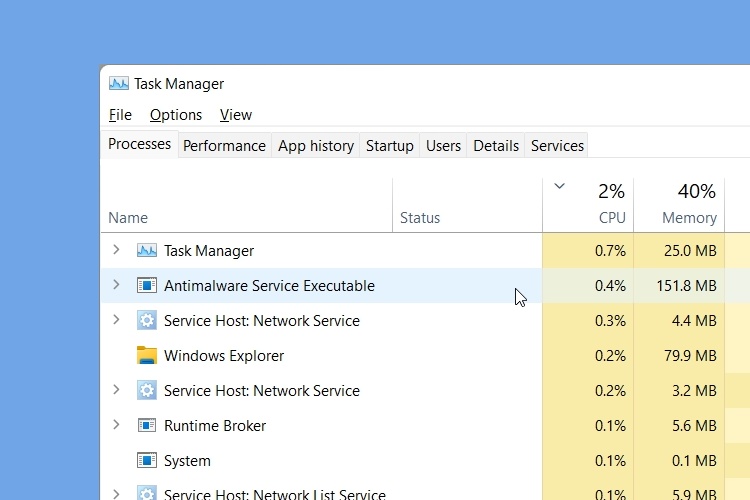Expand the Runtime Broker process row
This screenshot has width=750, height=500.
116,425
